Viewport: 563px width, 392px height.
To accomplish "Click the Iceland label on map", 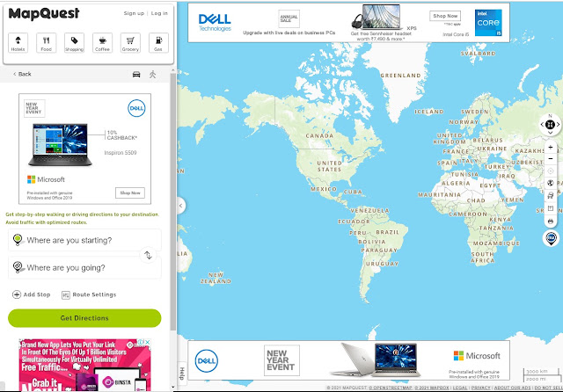I will pos(429,112).
